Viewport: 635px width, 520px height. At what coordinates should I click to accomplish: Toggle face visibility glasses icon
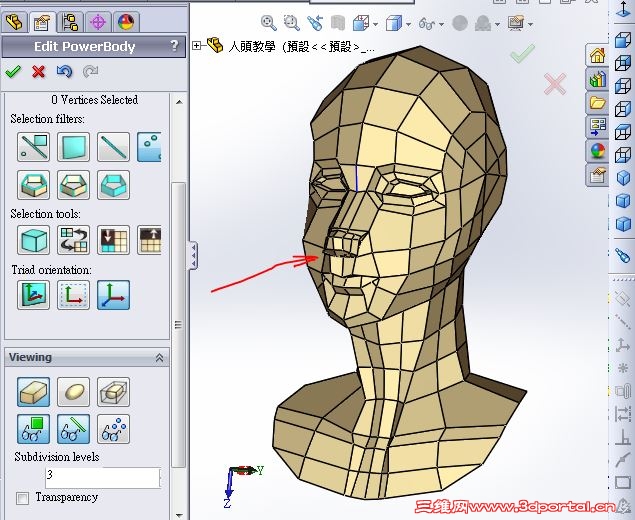pos(34,429)
